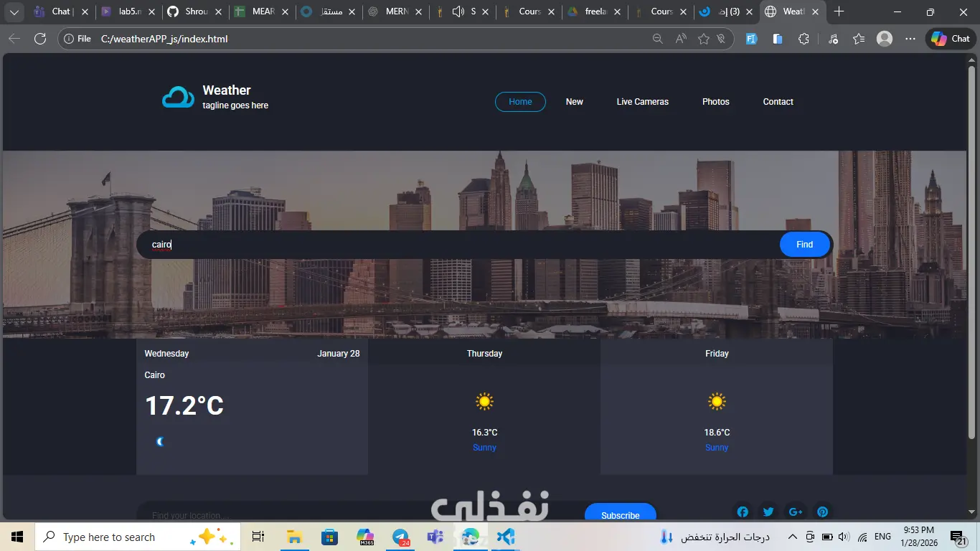Switch to the GitHub Shrou tab

point(194,11)
